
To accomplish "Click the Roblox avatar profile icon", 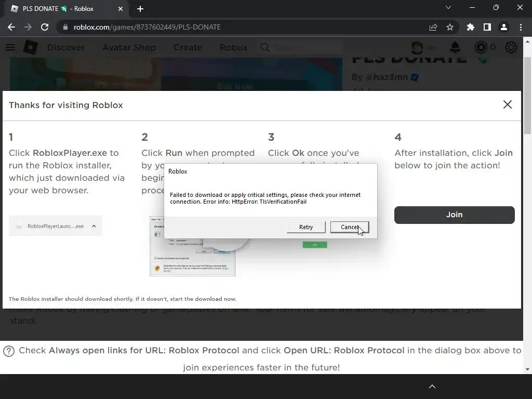I will (417, 47).
